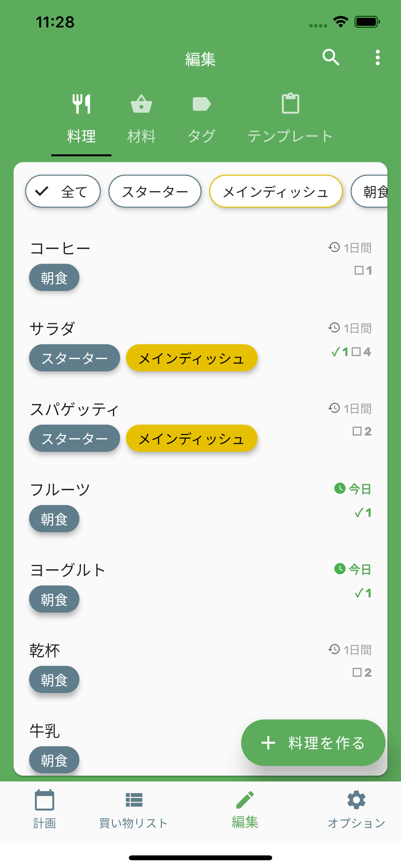Image resolution: width=401 pixels, height=868 pixels.
Task: Tap the 料理を作る create button
Action: 313,743
